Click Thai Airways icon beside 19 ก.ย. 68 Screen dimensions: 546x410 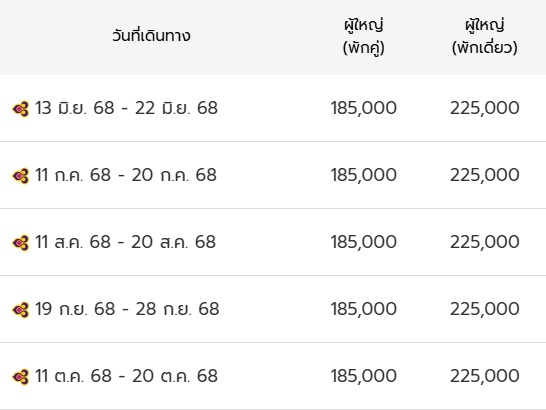(x=21, y=310)
